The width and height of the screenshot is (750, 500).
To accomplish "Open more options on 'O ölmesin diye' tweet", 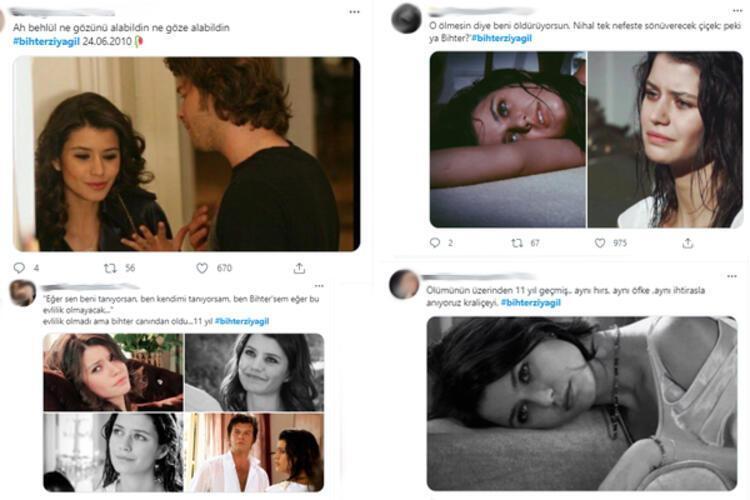I will (728, 11).
